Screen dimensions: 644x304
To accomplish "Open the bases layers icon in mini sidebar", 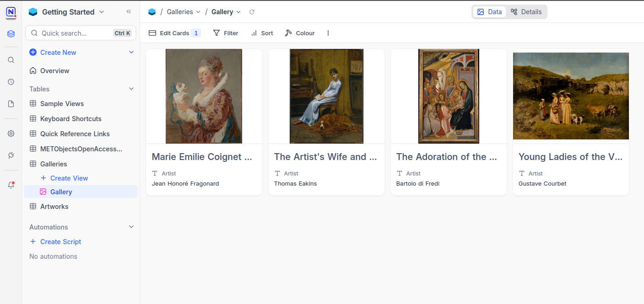I will pyautogui.click(x=11, y=34).
